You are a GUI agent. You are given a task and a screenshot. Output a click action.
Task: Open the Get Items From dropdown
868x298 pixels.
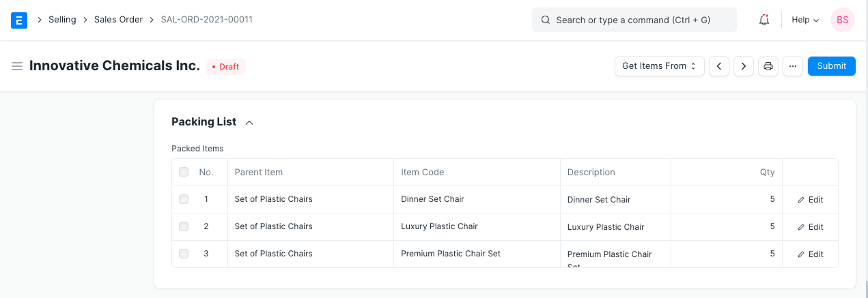pyautogui.click(x=659, y=66)
